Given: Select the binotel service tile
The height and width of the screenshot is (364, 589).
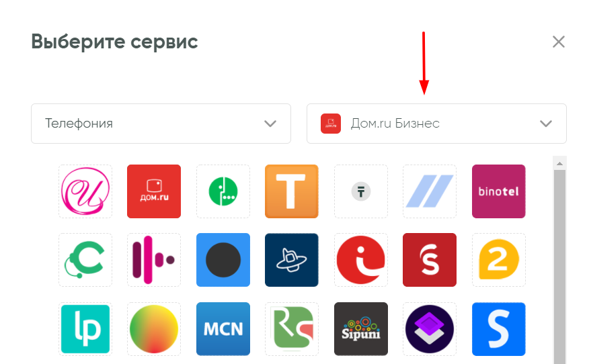Looking at the screenshot, I should [498, 191].
